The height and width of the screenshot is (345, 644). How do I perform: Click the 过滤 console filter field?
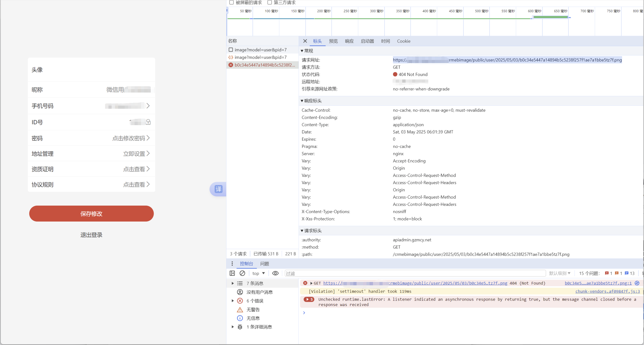[415, 273]
